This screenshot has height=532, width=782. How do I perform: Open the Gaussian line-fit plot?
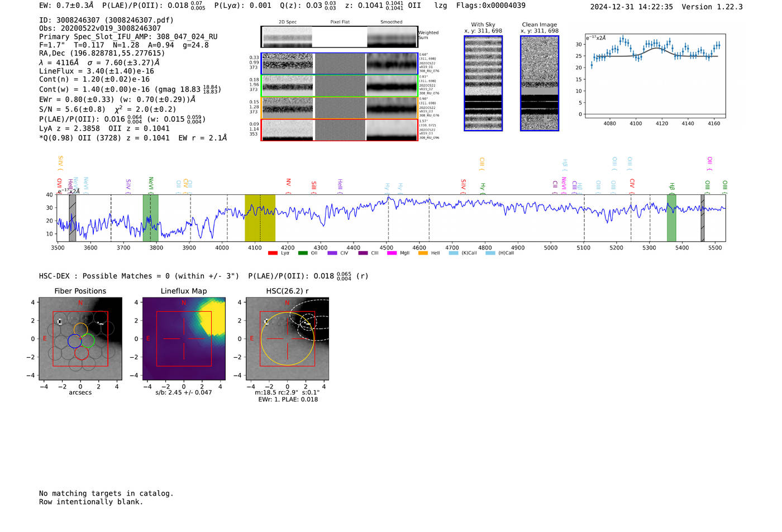coord(655,76)
